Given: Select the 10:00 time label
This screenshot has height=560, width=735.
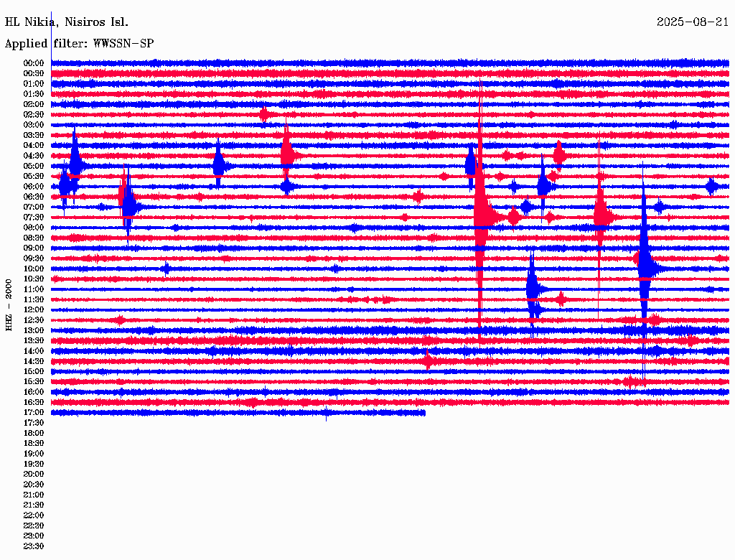Looking at the screenshot, I should tap(34, 269).
